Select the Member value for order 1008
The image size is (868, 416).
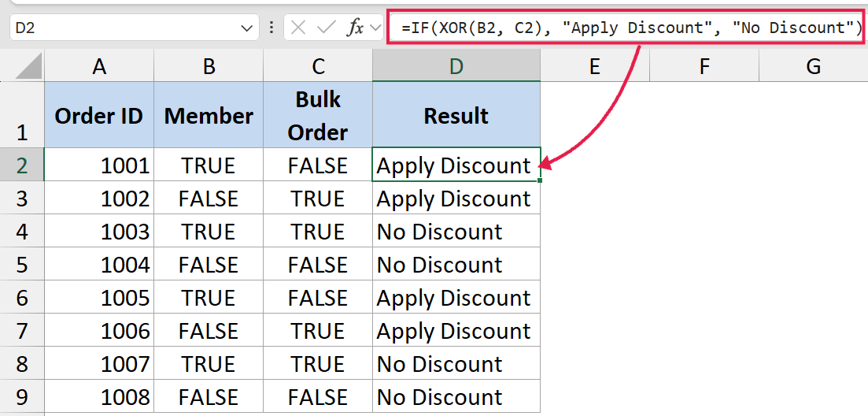click(x=209, y=396)
